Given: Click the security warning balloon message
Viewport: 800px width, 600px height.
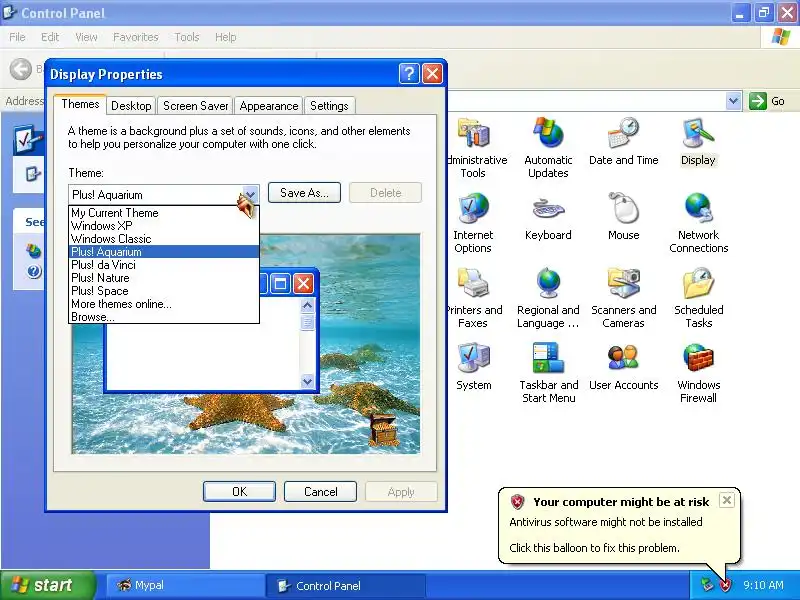Looking at the screenshot, I should [x=619, y=526].
